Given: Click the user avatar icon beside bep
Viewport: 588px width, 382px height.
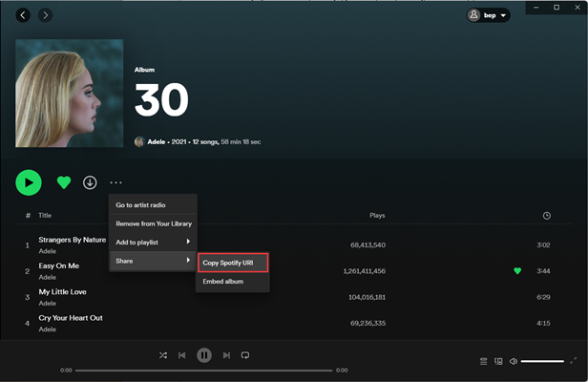Looking at the screenshot, I should coord(474,15).
